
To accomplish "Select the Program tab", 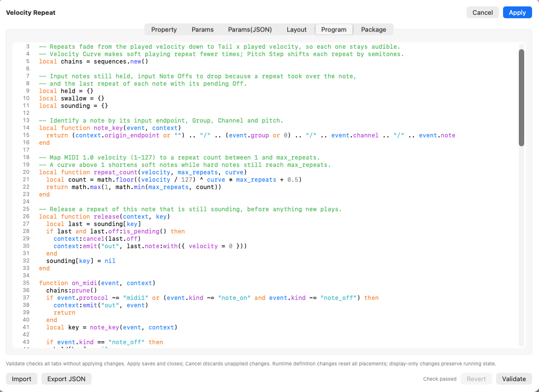I will coord(334,30).
